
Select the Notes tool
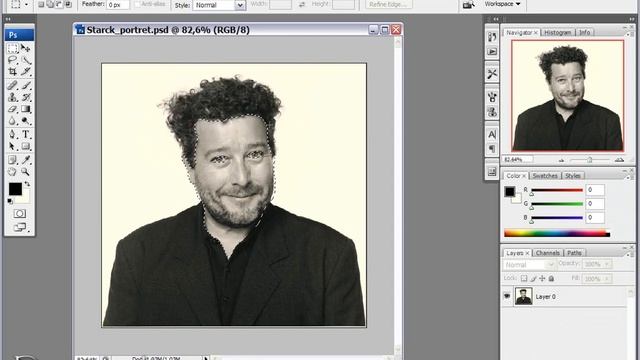tap(13, 160)
